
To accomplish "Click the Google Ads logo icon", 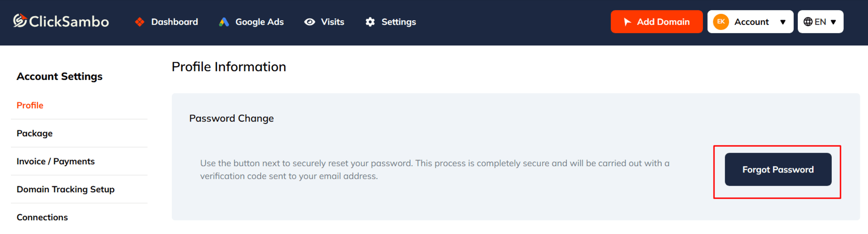I will [224, 22].
